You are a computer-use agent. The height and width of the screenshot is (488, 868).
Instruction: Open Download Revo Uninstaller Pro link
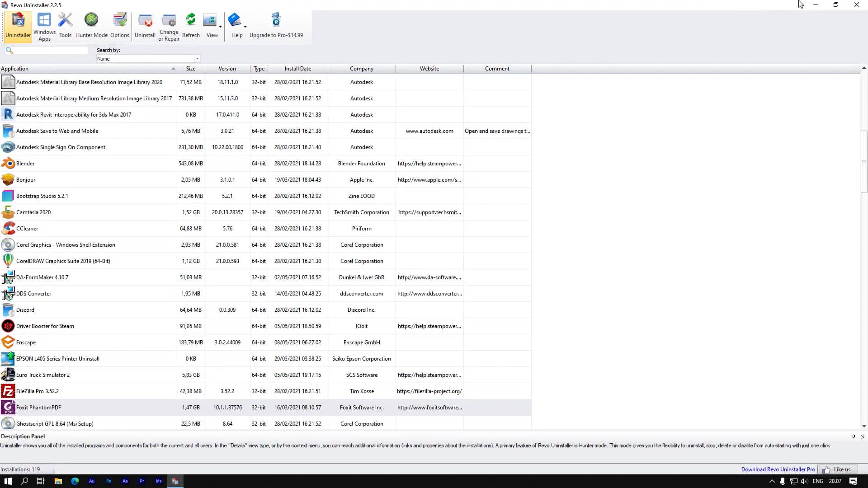point(778,469)
